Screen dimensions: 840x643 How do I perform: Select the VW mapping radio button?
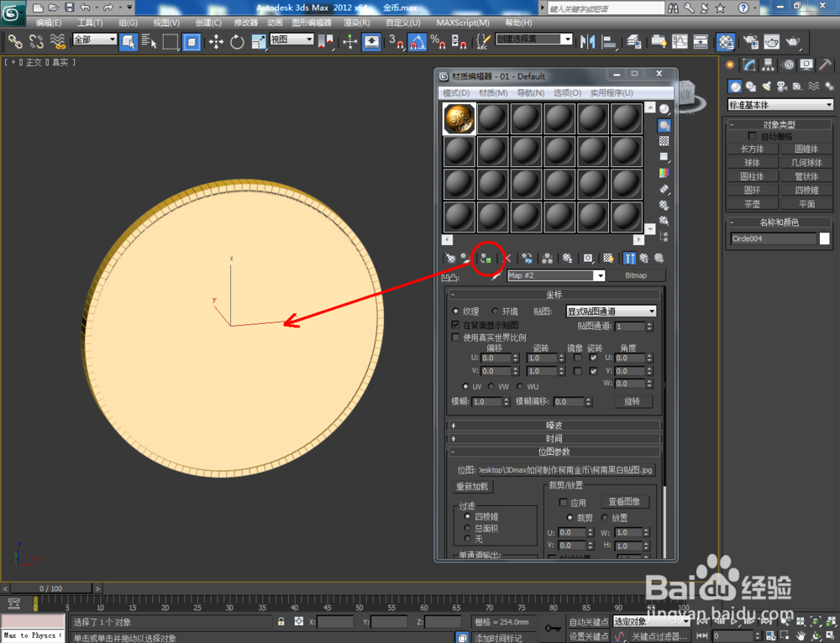point(490,386)
